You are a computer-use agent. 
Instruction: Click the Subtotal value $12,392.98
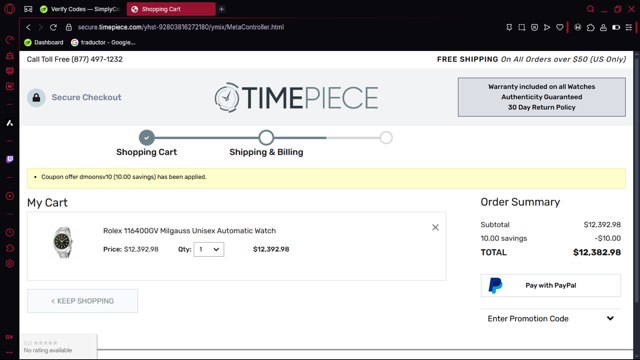602,224
